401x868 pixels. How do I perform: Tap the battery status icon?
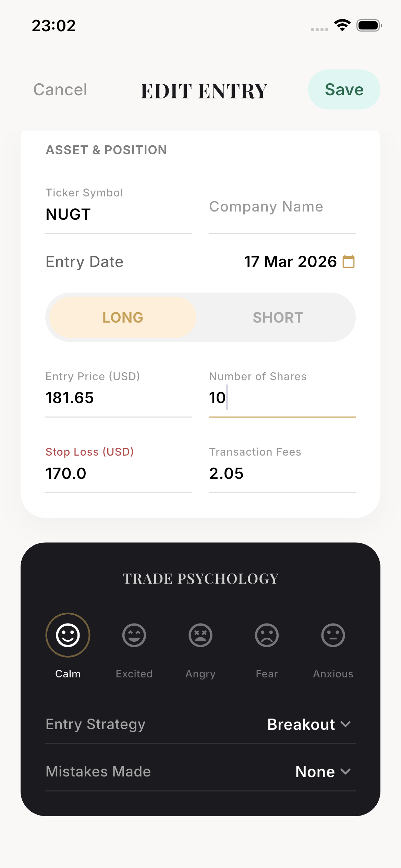(x=369, y=25)
